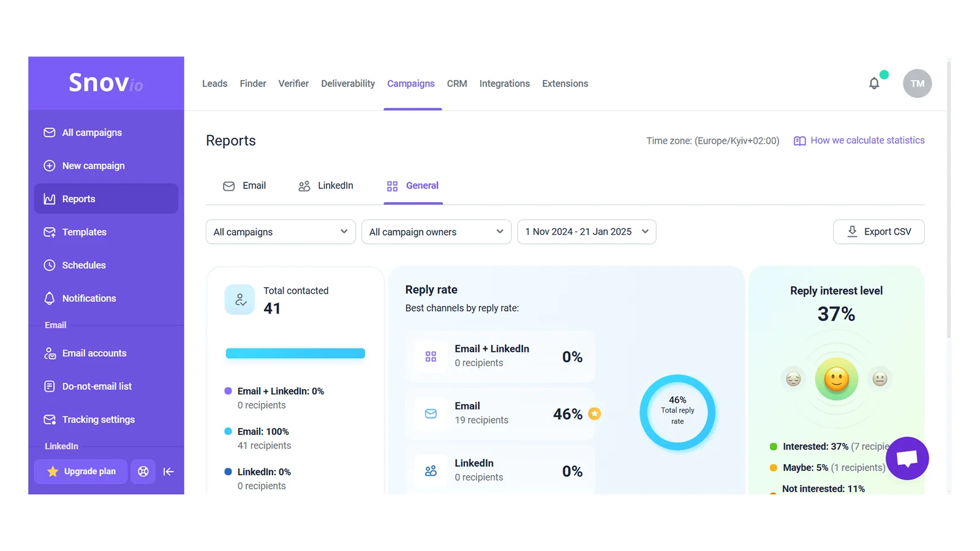This screenshot has width=980, height=551.
Task: Select the General reports tab
Action: 413,186
